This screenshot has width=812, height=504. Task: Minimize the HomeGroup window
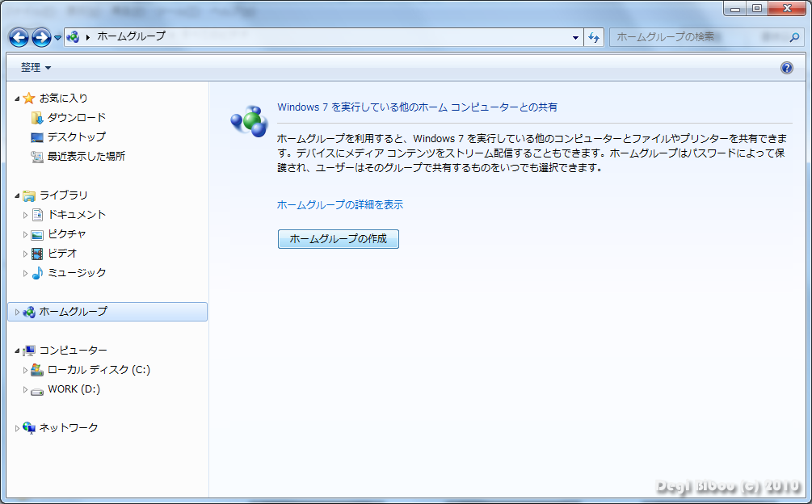(x=734, y=8)
